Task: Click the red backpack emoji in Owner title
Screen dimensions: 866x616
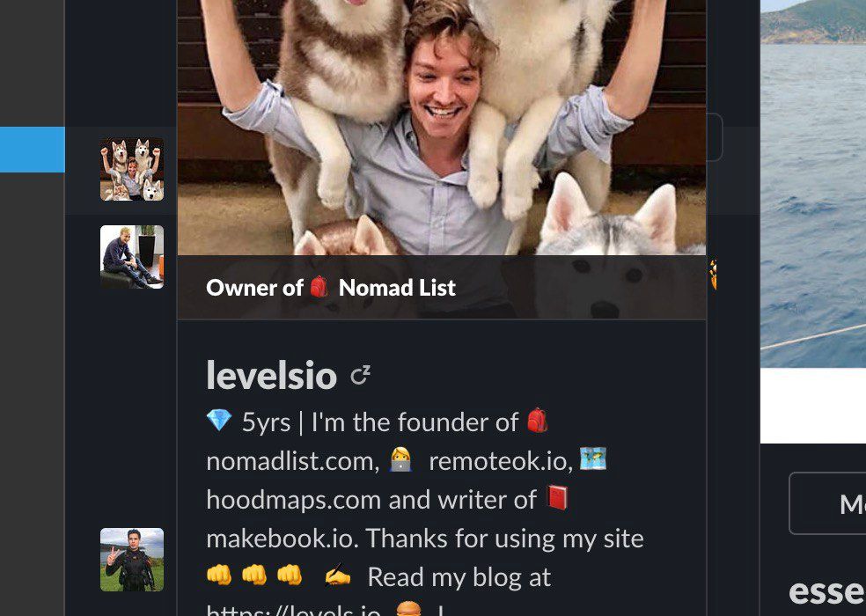Action: (319, 287)
